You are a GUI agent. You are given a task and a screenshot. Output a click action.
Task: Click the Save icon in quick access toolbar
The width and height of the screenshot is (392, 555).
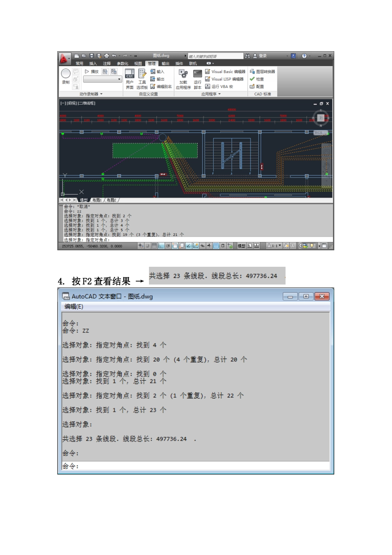click(92, 56)
